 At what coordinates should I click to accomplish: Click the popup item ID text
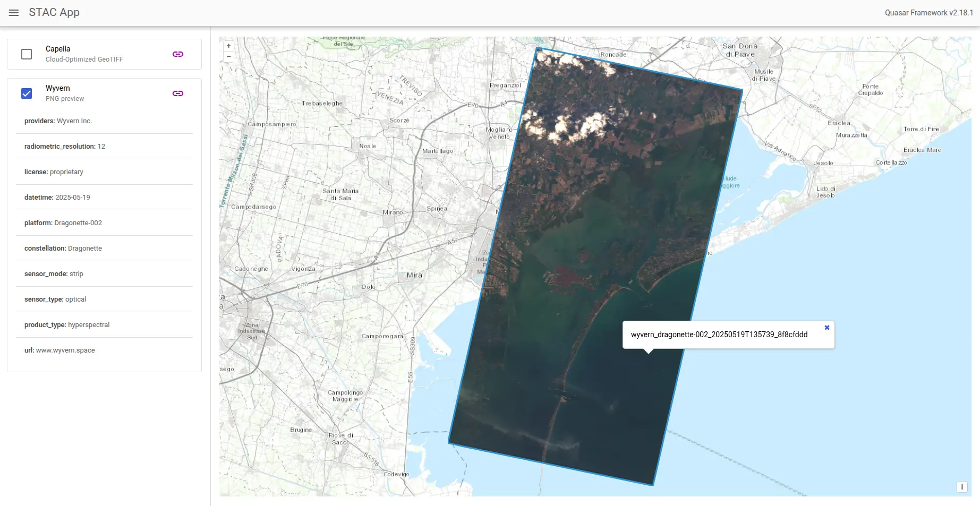(719, 335)
